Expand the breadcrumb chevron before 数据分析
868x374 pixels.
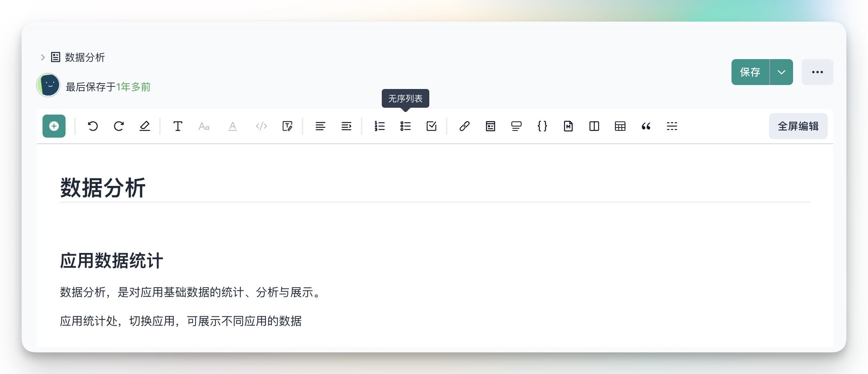43,57
